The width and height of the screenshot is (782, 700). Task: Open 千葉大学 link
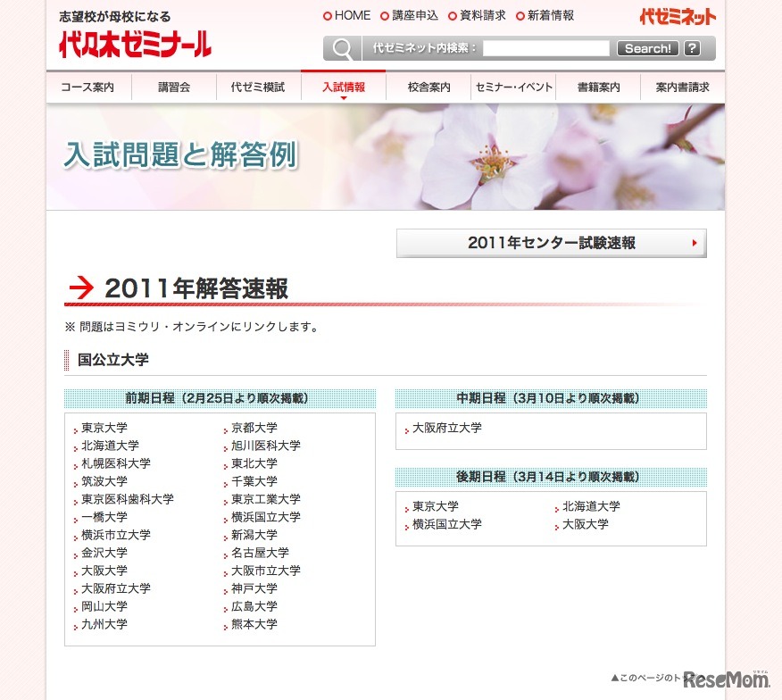tap(254, 481)
